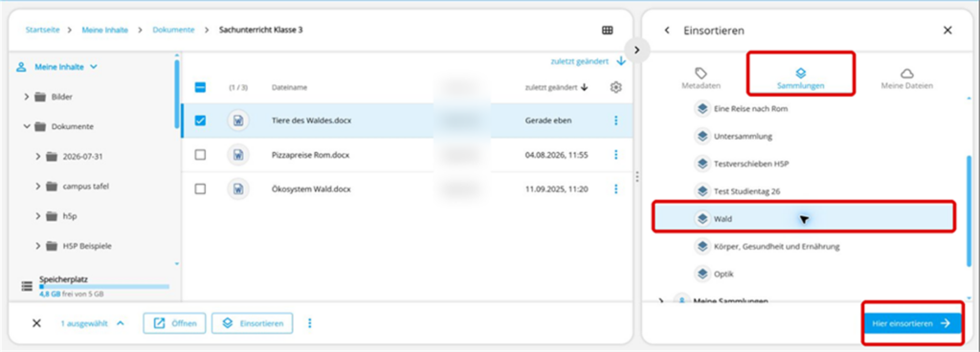
Task: Expand the H5P Beispiele folder
Action: click(x=38, y=246)
